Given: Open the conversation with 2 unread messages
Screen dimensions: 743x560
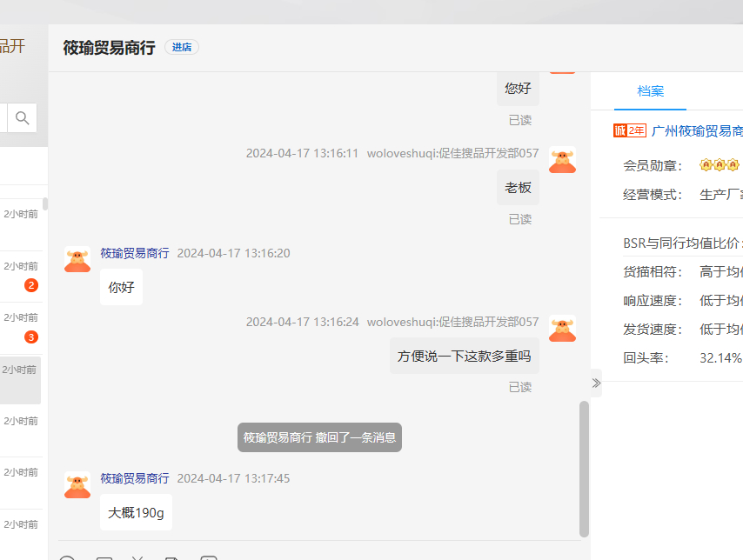Looking at the screenshot, I should pos(21,276).
